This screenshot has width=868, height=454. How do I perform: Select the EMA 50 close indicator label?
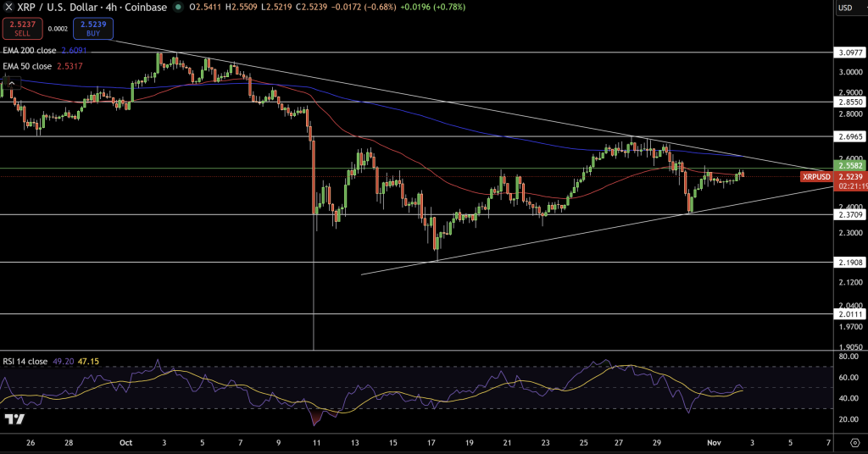pyautogui.click(x=27, y=66)
